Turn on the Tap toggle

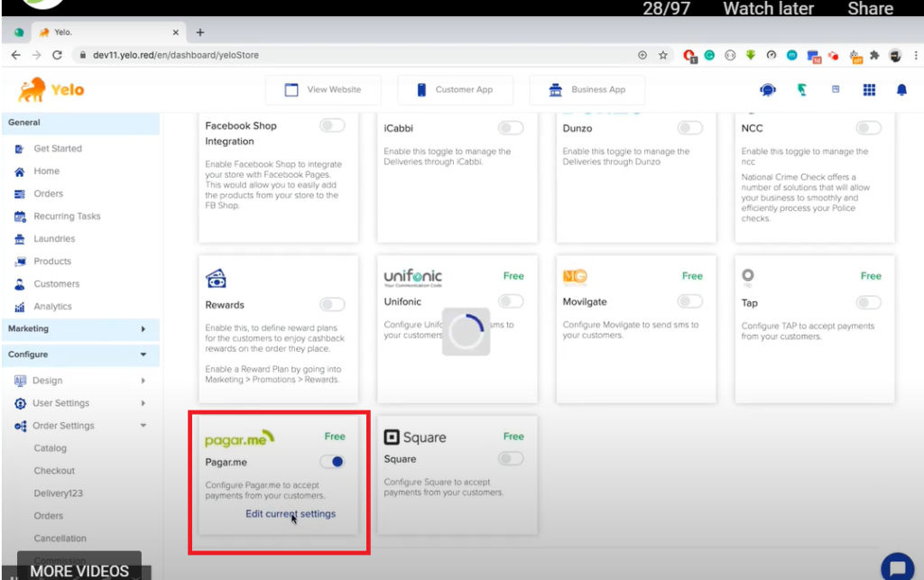point(869,303)
